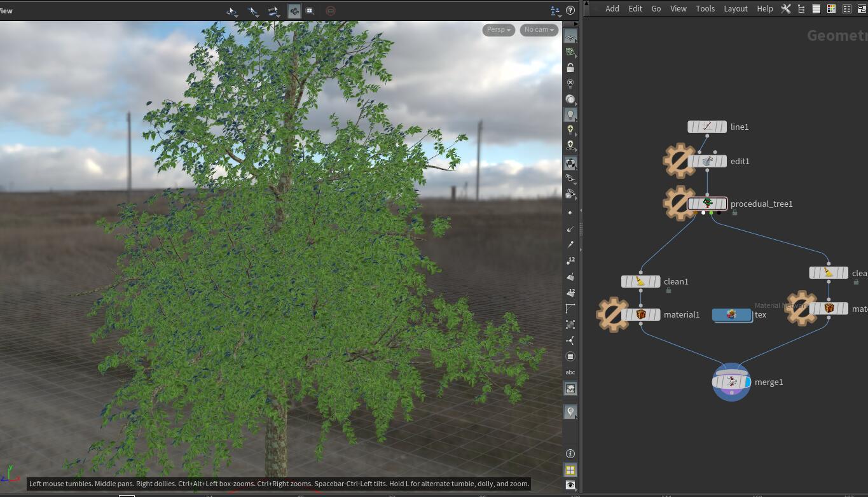Click the light bulb display option icon
Viewport: 868px width, 497px height.
(570, 115)
